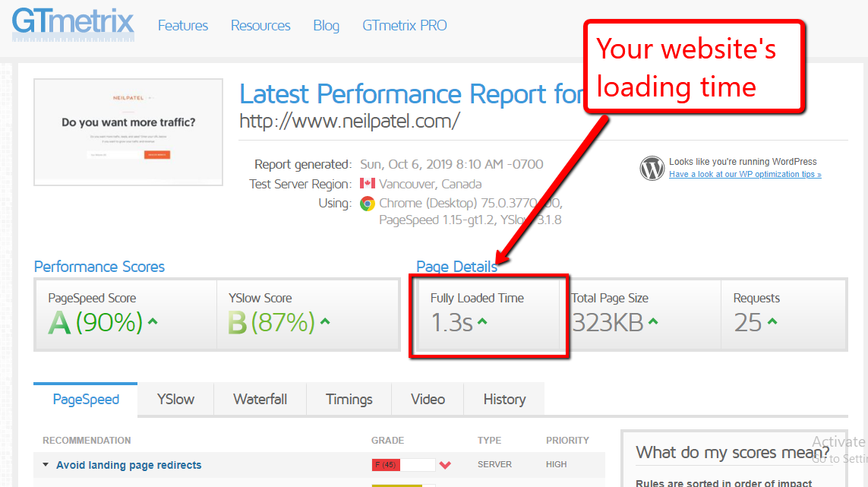Click the red down chevron beside grade
868x487 pixels.
pos(445,465)
